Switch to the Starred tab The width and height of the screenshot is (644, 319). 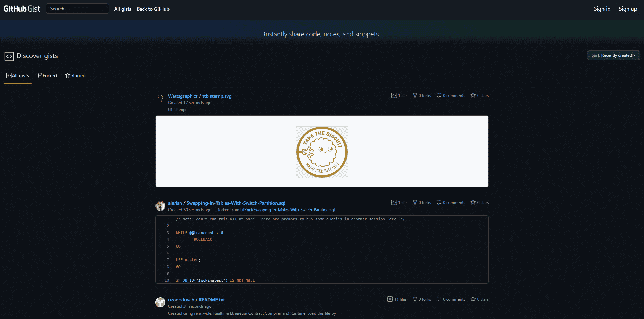click(76, 75)
